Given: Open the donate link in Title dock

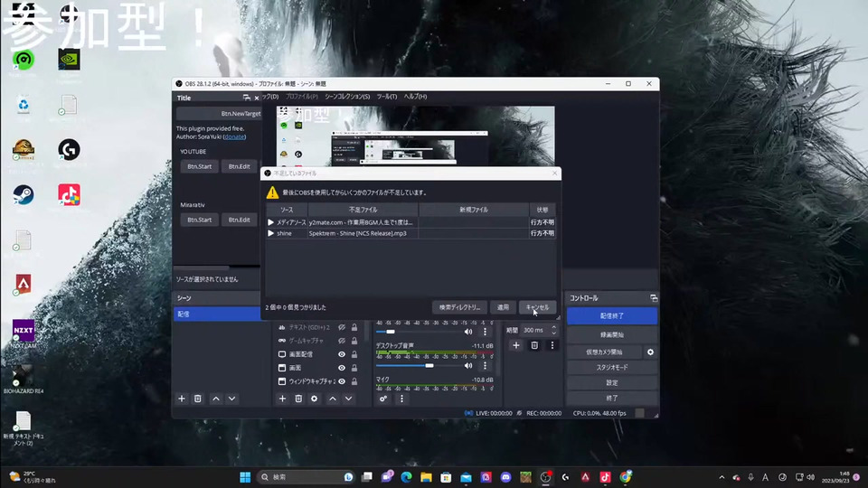Looking at the screenshot, I should coord(235,136).
